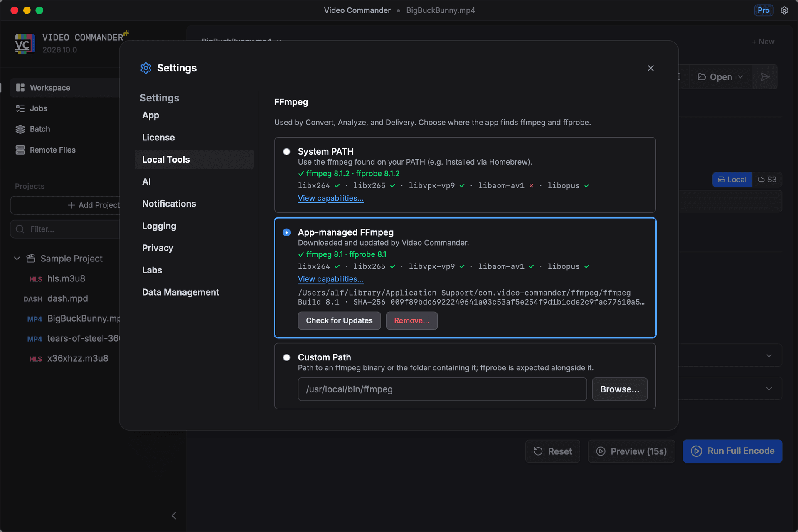Click the Video Commander VC logo icon
The width and height of the screenshot is (798, 532).
(x=25, y=44)
